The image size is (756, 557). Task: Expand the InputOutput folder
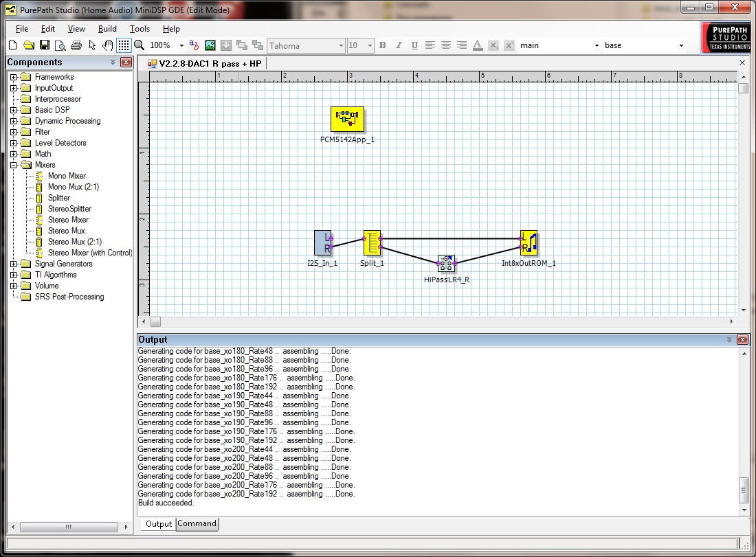click(x=14, y=88)
